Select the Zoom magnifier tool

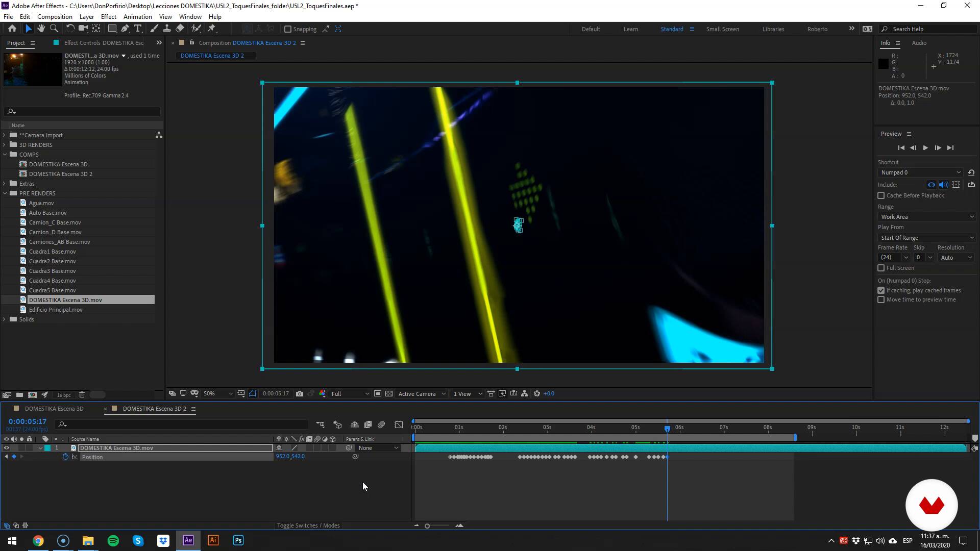point(54,29)
